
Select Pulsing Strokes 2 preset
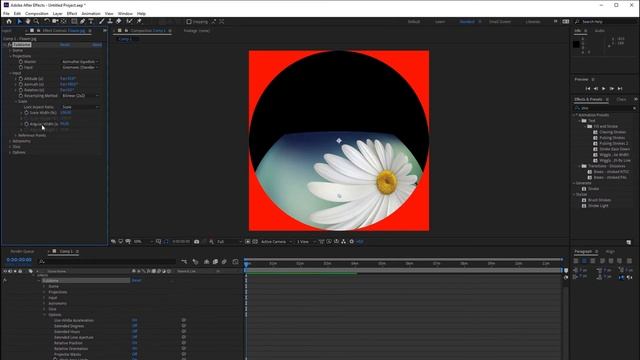(613, 144)
